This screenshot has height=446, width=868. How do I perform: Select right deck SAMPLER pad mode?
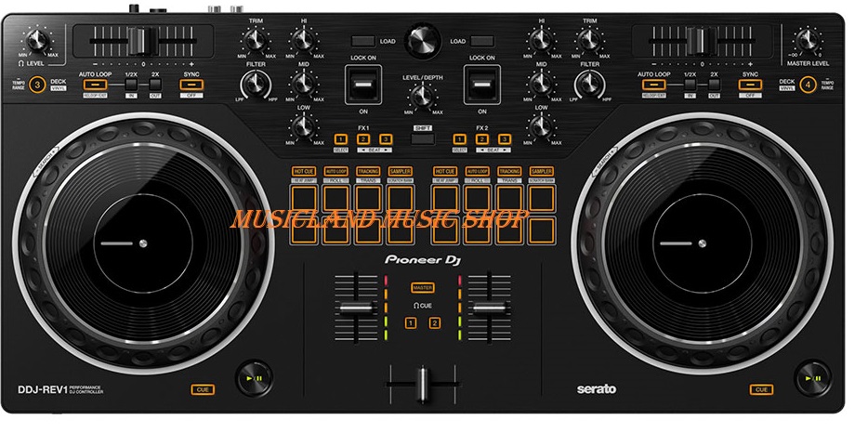(542, 172)
